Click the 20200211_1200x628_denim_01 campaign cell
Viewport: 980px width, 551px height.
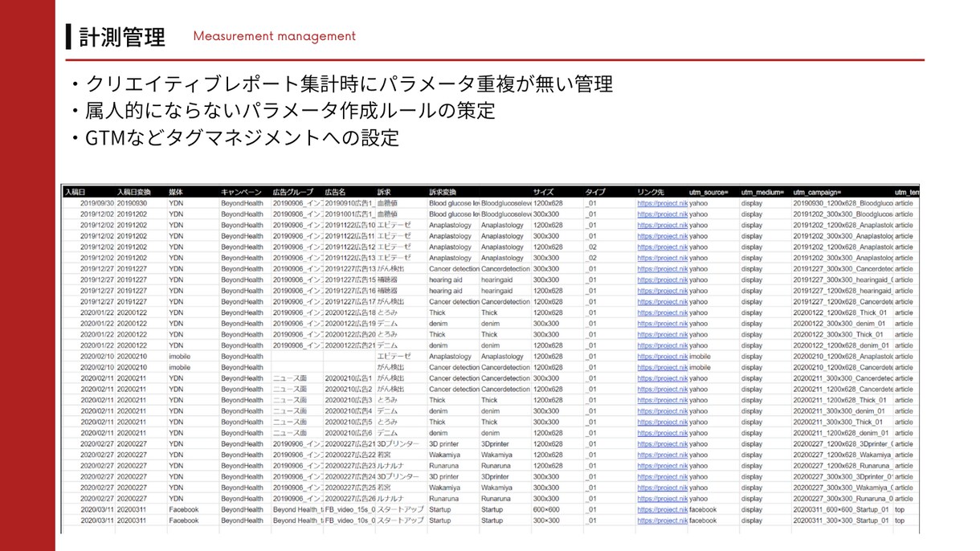pos(840,433)
